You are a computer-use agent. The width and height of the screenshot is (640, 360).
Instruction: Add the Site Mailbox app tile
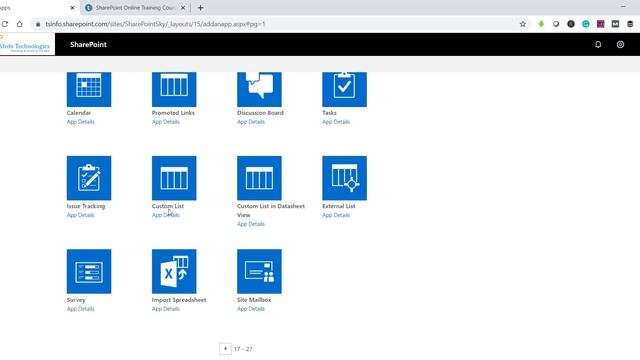pyautogui.click(x=259, y=271)
